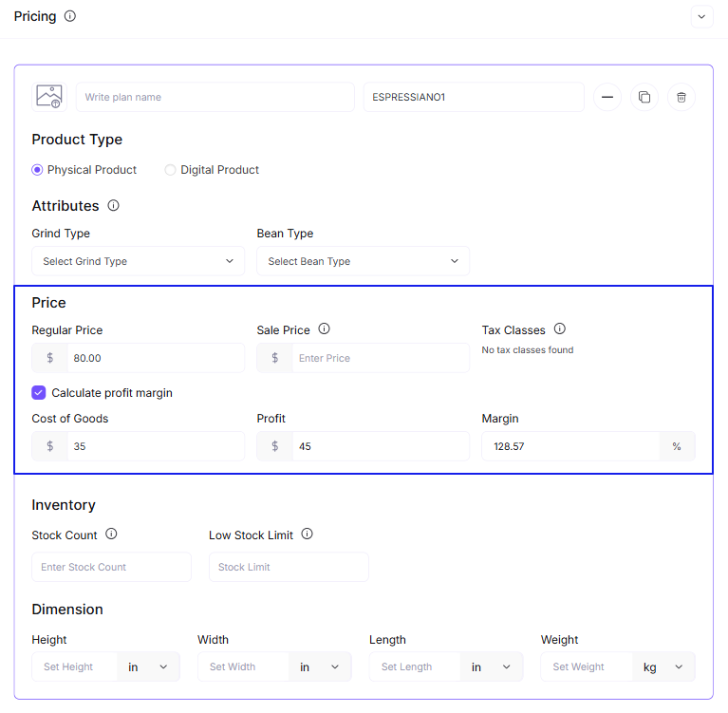This screenshot has height=713, width=728.
Task: Click the Set Height field
Action: coord(75,667)
